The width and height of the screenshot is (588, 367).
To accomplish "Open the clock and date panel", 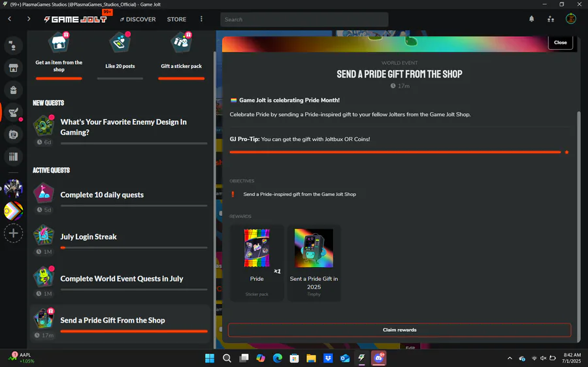I will click(x=572, y=358).
